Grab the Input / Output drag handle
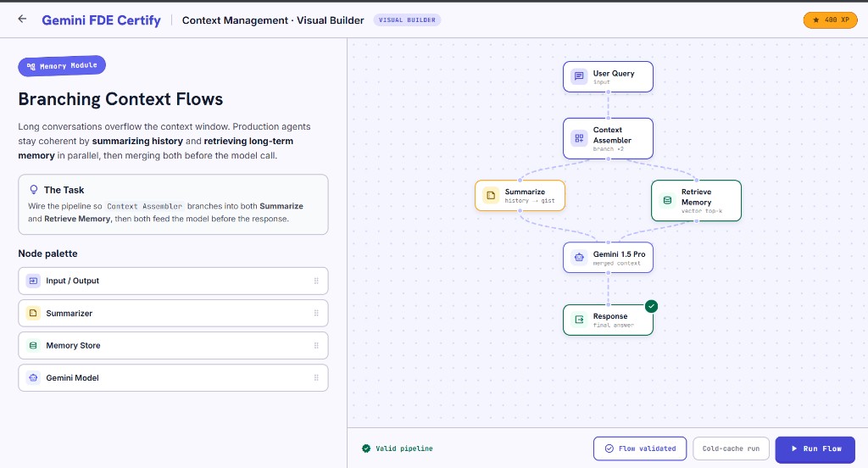This screenshot has height=468, width=868. (x=316, y=281)
